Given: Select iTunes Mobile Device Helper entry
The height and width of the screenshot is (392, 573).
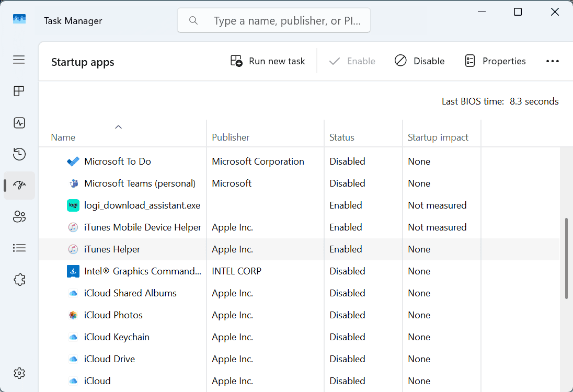Looking at the screenshot, I should 143,227.
